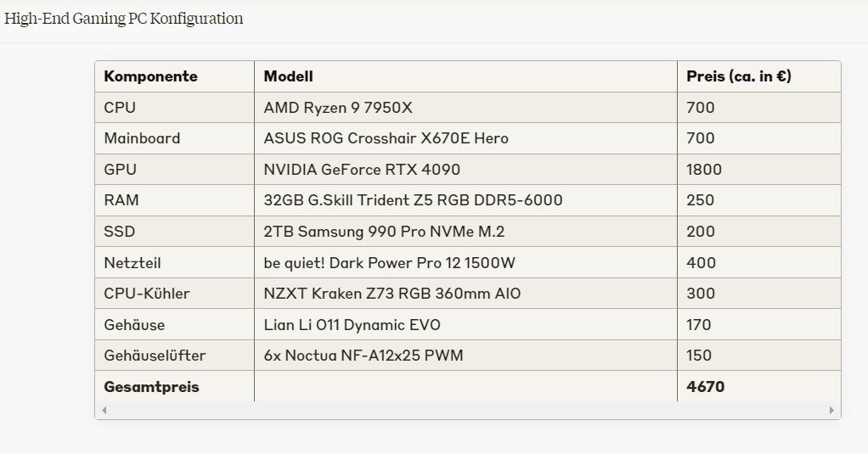The height and width of the screenshot is (454, 868).
Task: Select the AMD Ryzen 9 7950X cell
Action: point(465,107)
